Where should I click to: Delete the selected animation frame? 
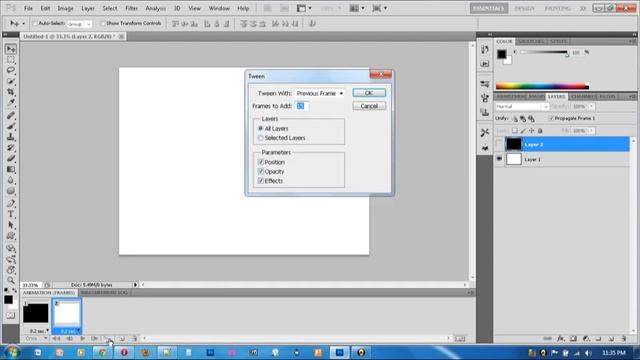click(x=134, y=338)
